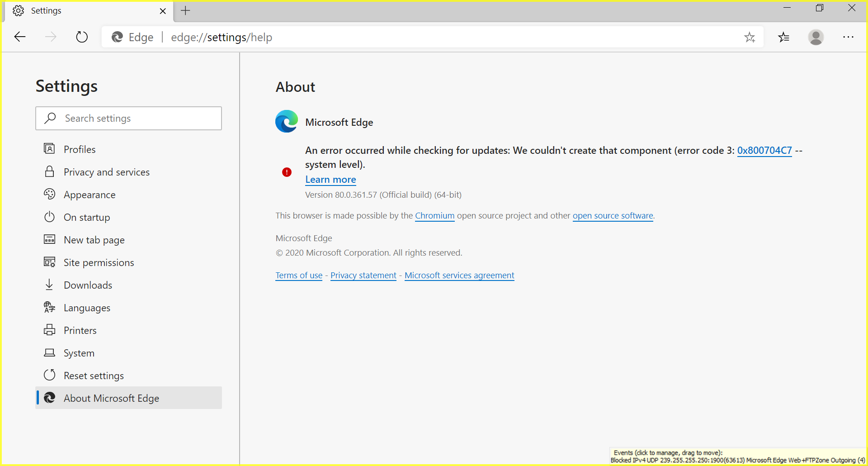Screen dimensions: 868x466
Task: Click the forward navigation arrow
Action: click(x=51, y=37)
